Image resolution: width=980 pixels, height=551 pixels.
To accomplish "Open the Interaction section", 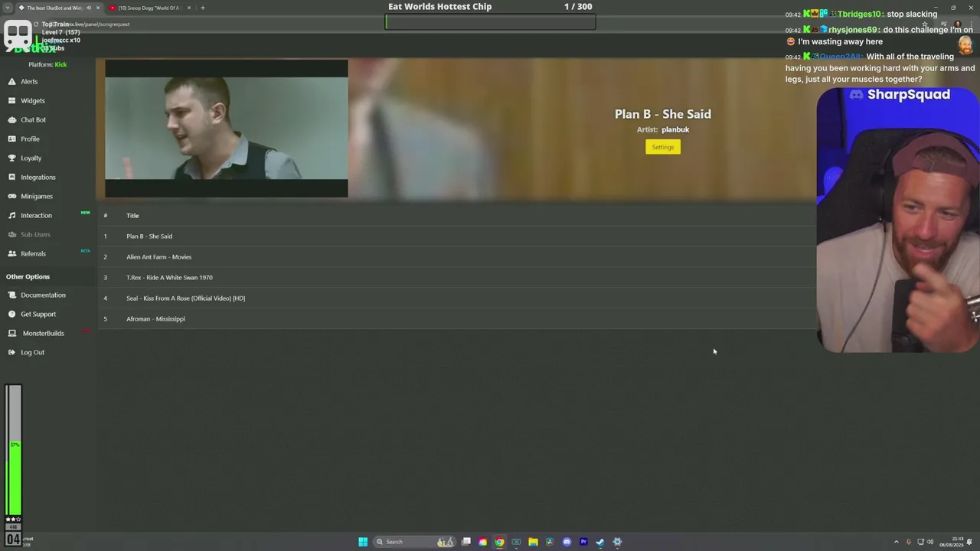I will 36,215.
